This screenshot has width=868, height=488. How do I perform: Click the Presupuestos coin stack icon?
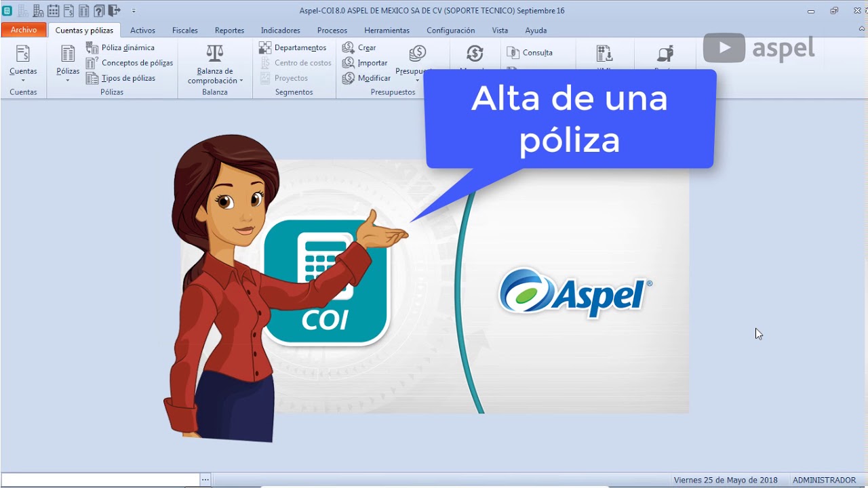418,54
